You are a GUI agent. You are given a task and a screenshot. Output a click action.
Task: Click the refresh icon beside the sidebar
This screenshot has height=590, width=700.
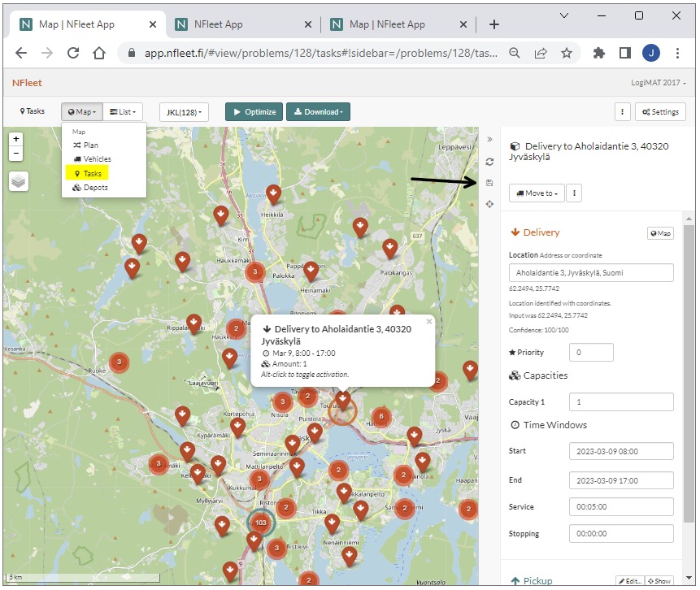point(489,162)
